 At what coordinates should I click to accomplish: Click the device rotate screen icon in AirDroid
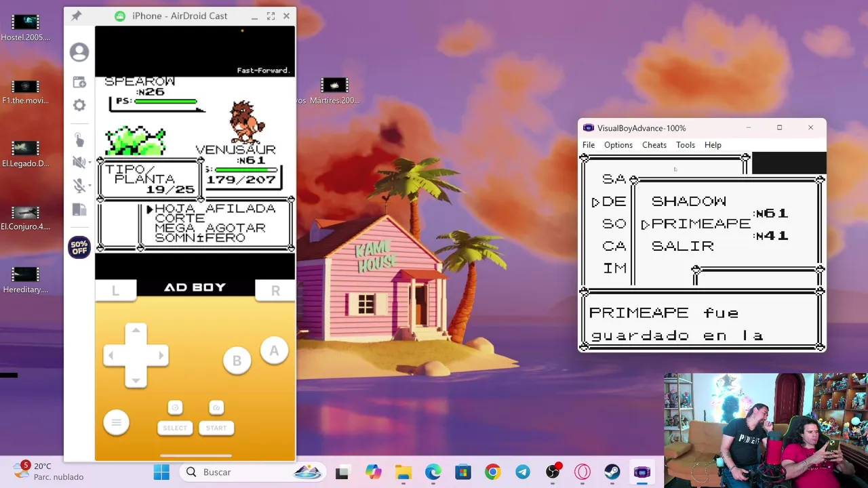[x=79, y=209]
